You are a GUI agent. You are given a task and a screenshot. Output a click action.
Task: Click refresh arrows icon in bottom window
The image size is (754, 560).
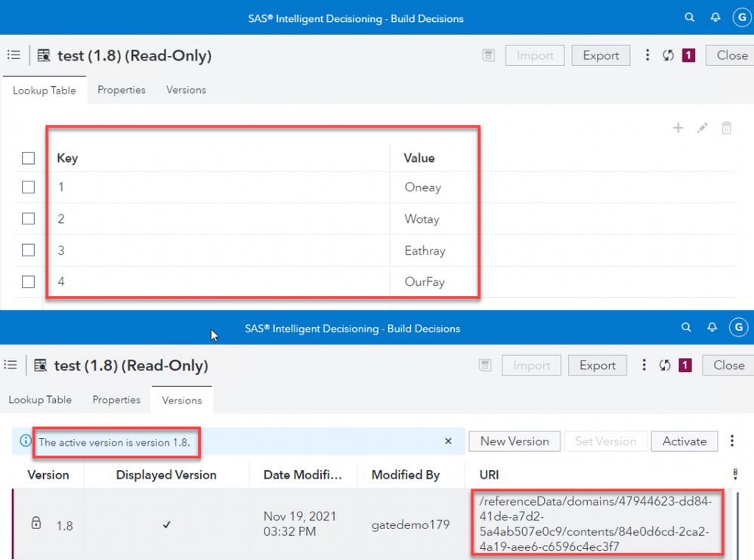[665, 365]
